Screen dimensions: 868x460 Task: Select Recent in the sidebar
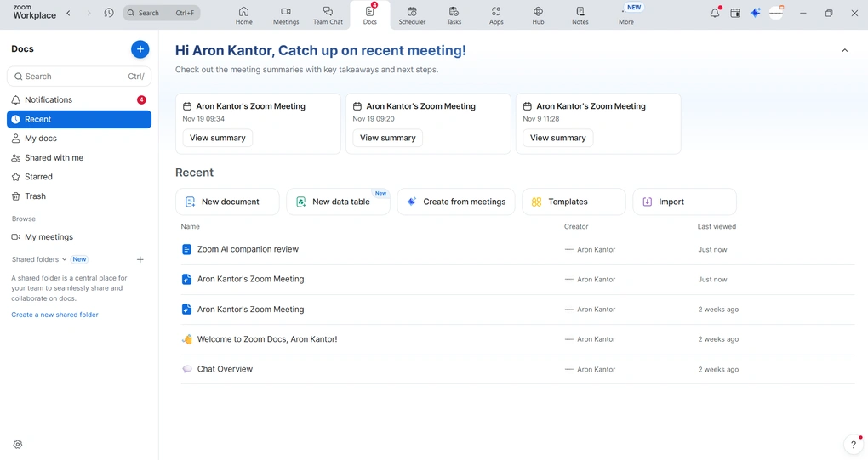[x=79, y=119]
